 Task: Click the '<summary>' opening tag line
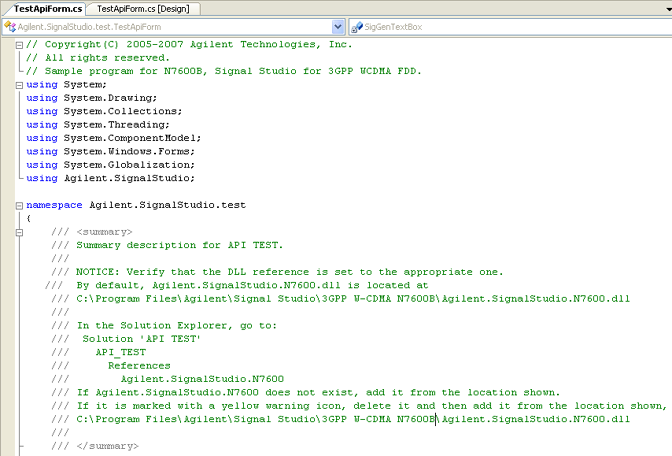click(92, 232)
